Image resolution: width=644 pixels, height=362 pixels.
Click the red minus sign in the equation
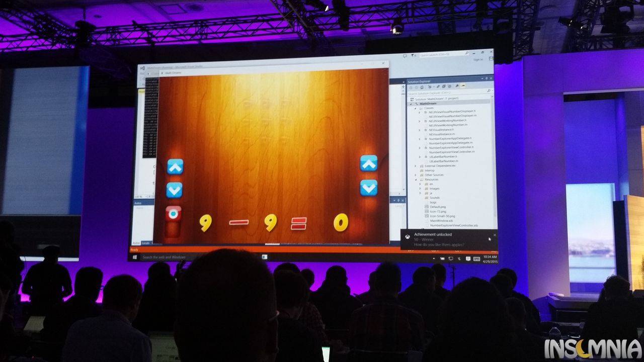(238, 222)
